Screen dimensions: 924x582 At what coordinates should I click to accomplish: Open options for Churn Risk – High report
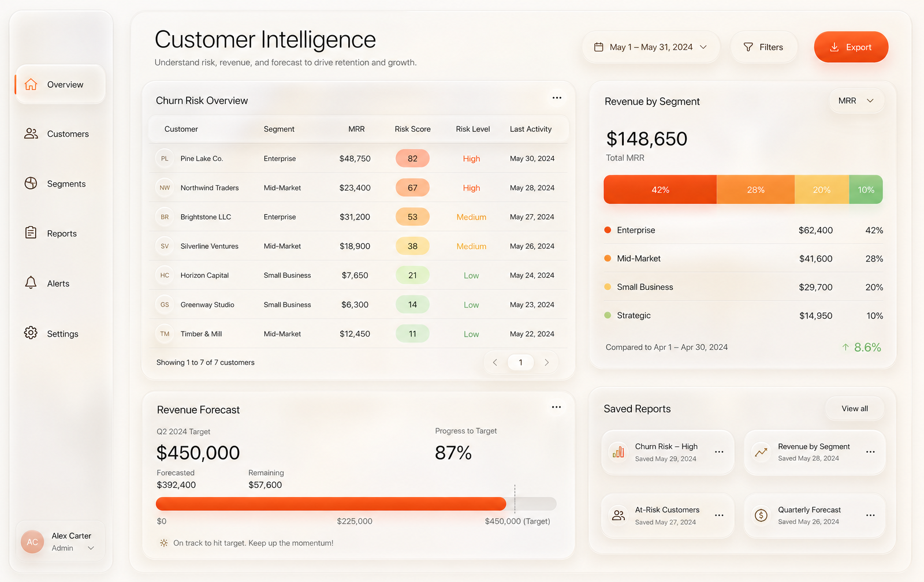(719, 452)
